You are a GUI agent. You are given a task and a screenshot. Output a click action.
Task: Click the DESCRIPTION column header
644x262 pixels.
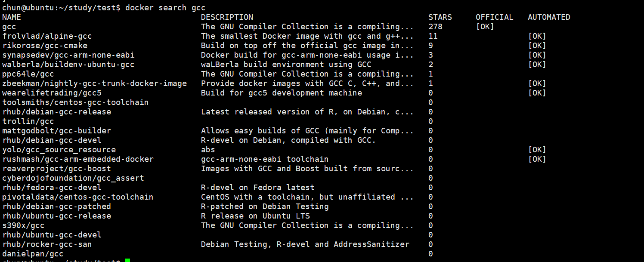point(227,17)
